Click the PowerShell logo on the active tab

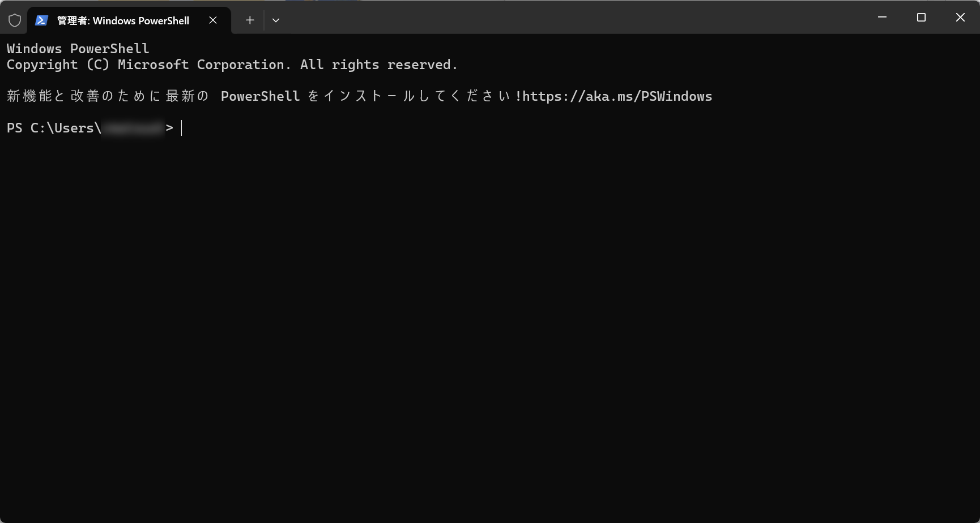(x=41, y=20)
